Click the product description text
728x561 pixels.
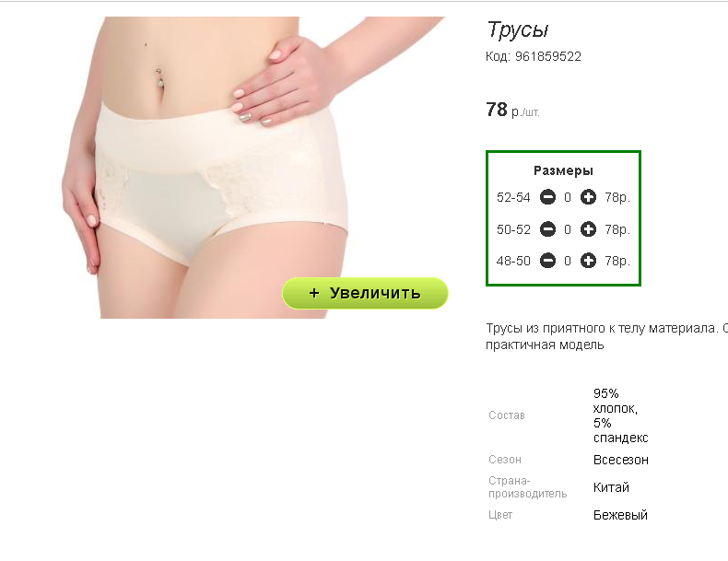[606, 336]
